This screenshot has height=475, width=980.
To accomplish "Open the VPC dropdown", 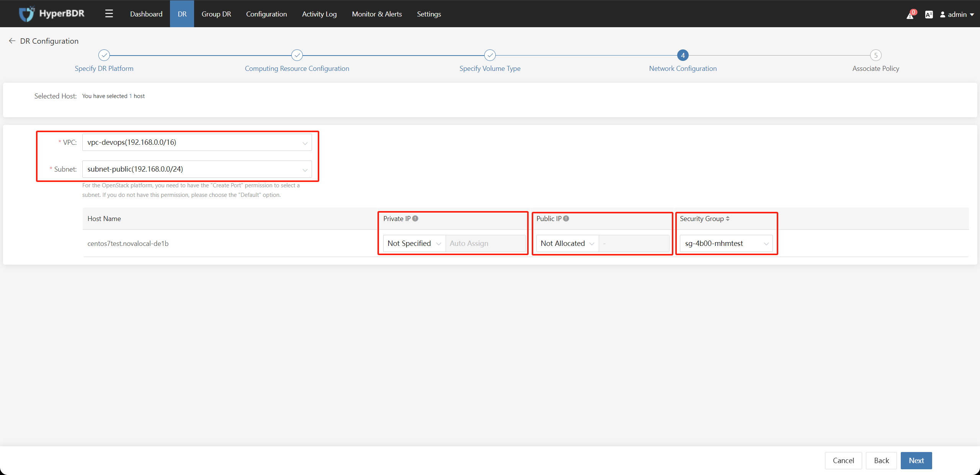I will coord(197,142).
